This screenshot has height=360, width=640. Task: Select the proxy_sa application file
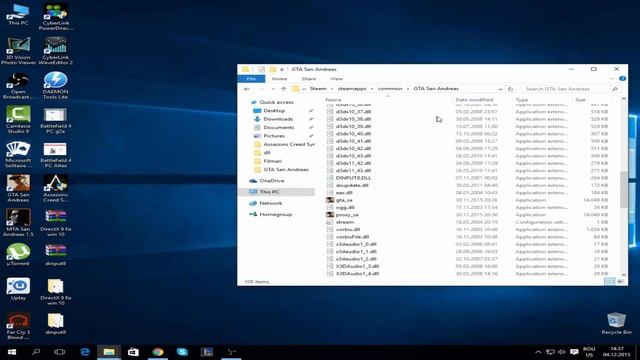pyautogui.click(x=347, y=215)
